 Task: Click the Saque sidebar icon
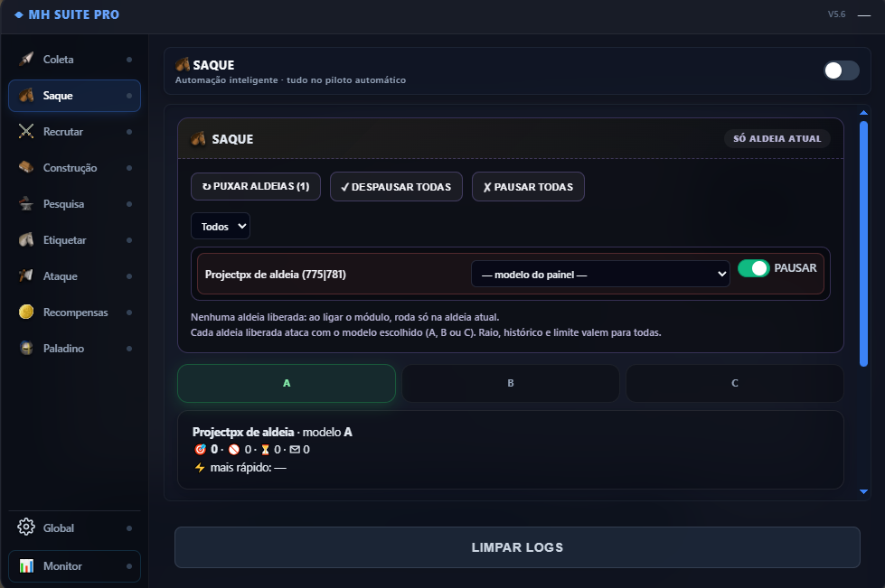coord(26,95)
